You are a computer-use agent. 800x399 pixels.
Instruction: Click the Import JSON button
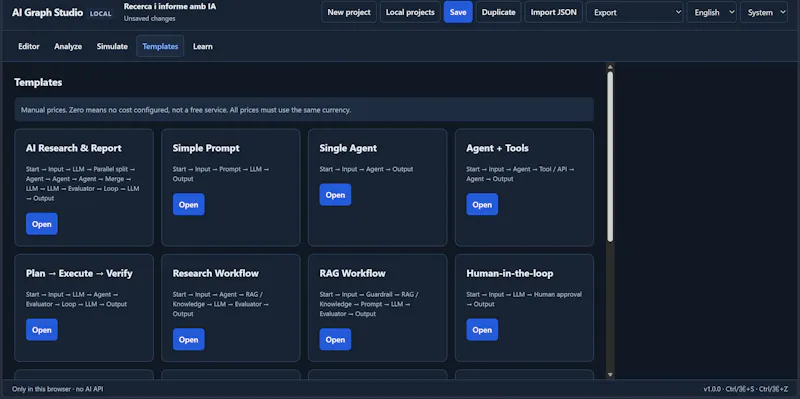(x=554, y=12)
